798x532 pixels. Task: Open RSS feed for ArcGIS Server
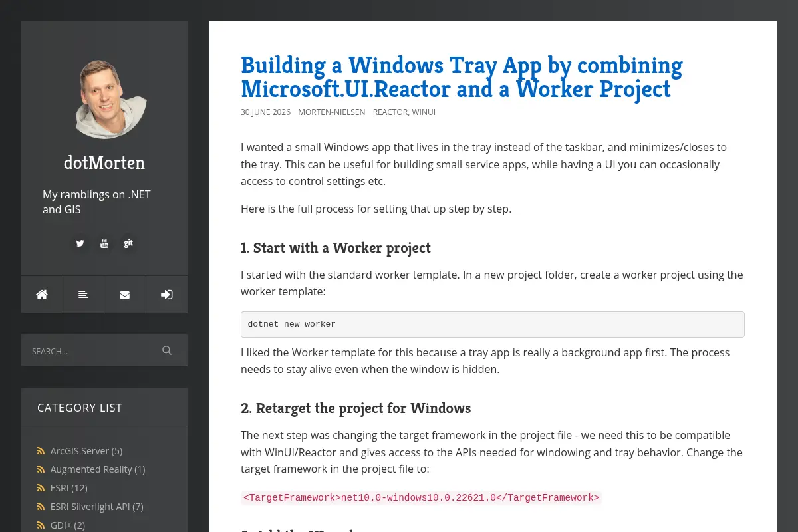[41, 451]
